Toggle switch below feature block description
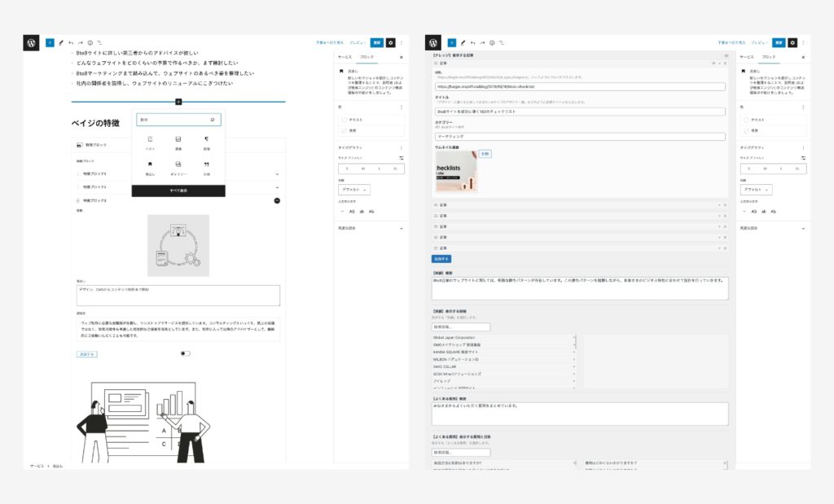Image resolution: width=834 pixels, height=504 pixels. click(x=185, y=353)
